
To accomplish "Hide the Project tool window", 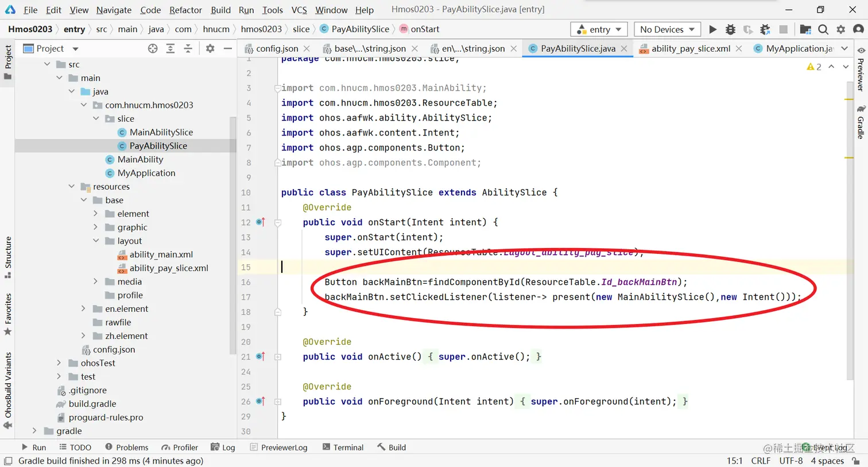I will [228, 49].
